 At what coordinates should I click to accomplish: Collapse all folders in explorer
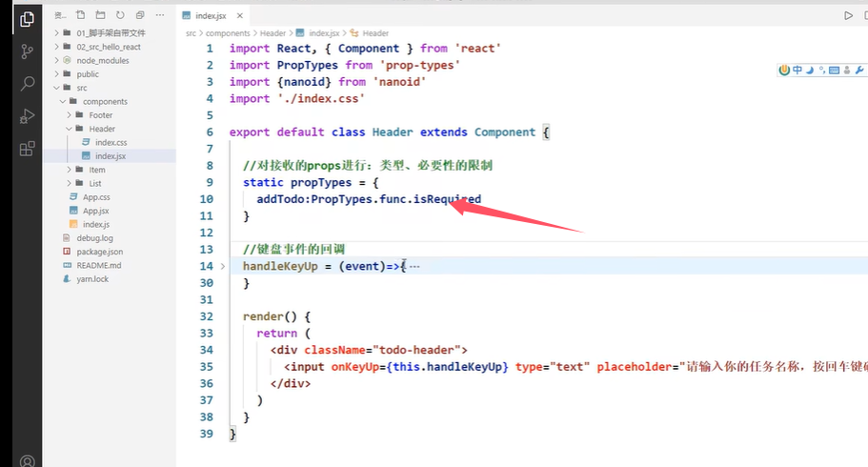coord(140,15)
